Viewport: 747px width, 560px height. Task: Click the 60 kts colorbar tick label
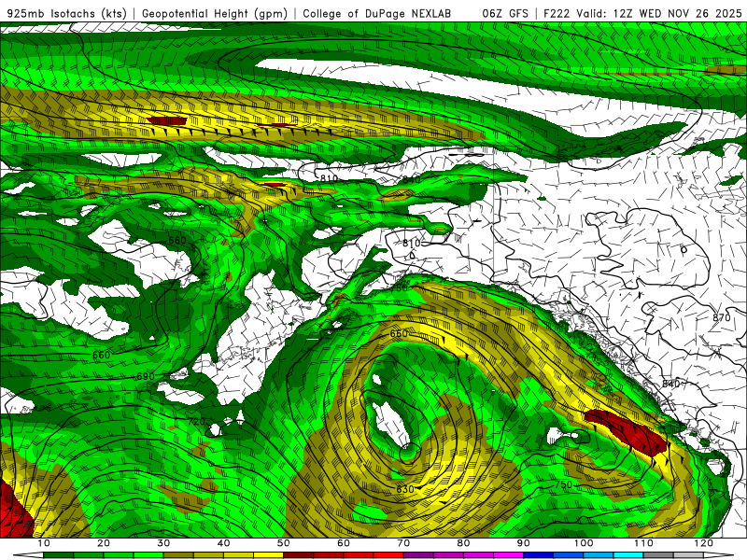click(x=344, y=543)
